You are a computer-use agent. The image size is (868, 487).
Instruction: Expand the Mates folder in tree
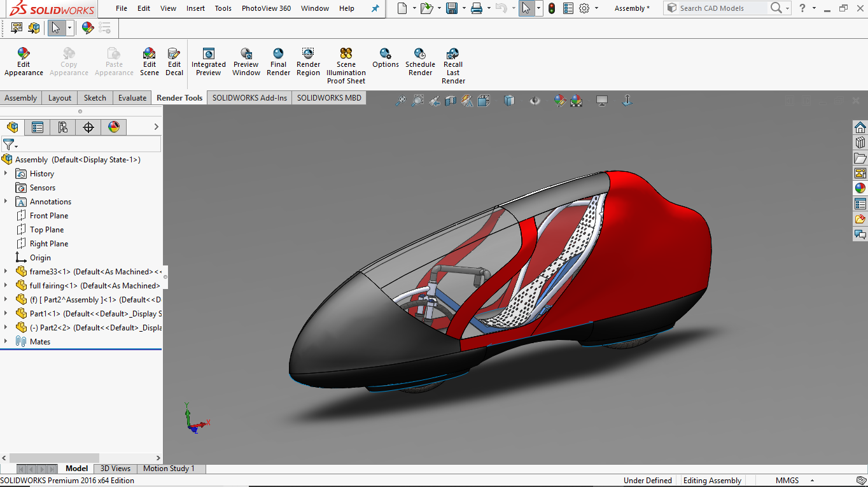[x=6, y=342]
